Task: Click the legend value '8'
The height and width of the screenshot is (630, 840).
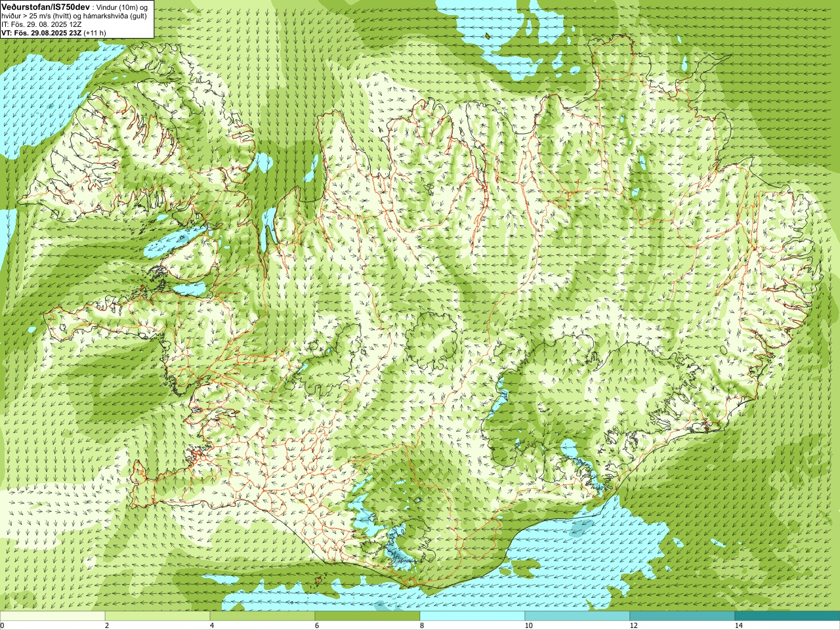Action: tap(421, 625)
